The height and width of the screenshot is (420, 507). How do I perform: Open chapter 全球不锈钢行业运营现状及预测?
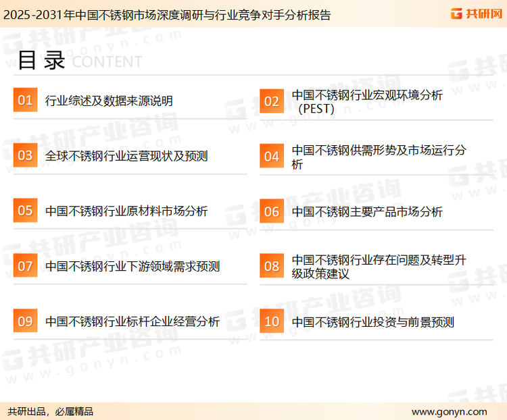(126, 156)
